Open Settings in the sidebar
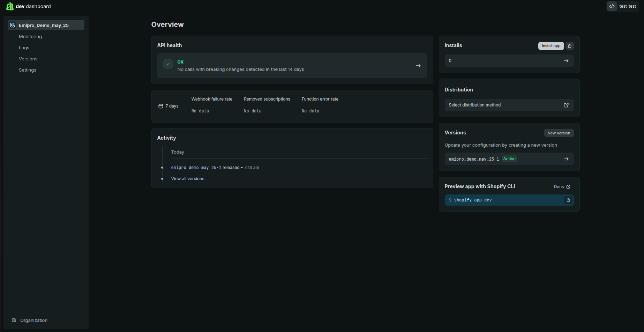 [28, 70]
